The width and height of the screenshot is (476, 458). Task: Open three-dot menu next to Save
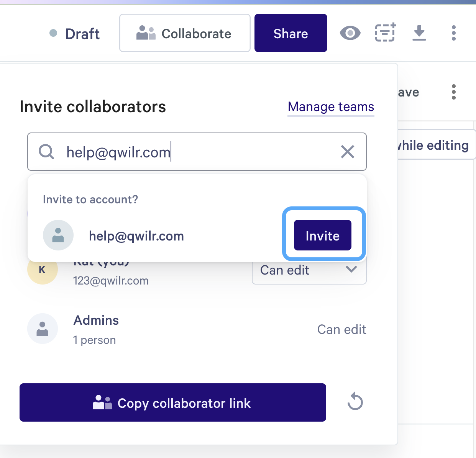[454, 92]
